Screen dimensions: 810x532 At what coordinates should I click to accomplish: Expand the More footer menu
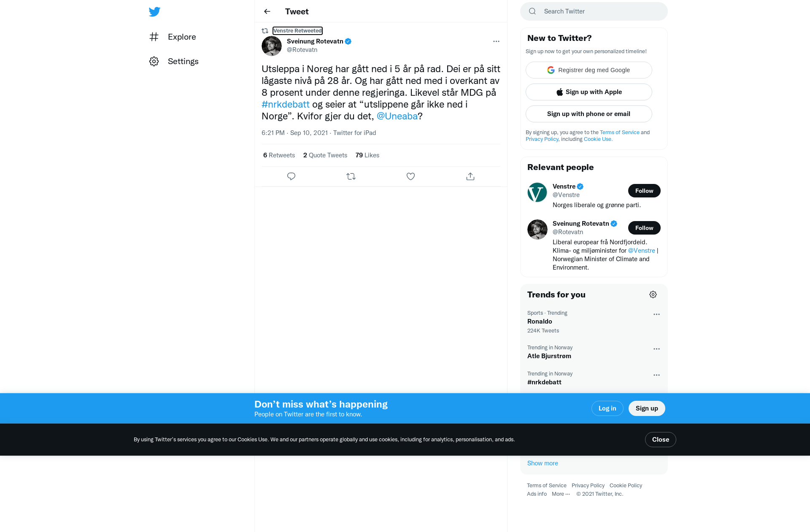pyautogui.click(x=561, y=494)
